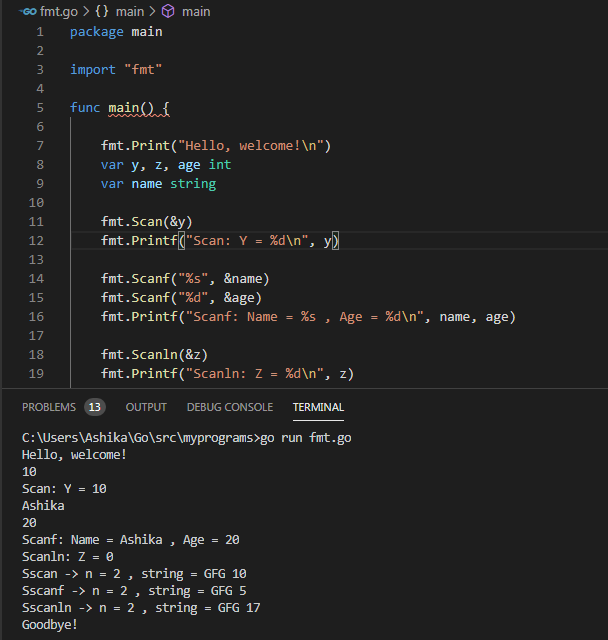Select the TERMINAL tab

[318, 407]
